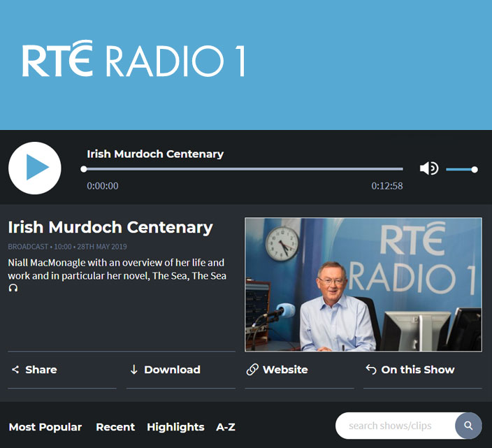This screenshot has height=448, width=492.
Task: Focus the search shows/clips field
Action: (x=396, y=426)
